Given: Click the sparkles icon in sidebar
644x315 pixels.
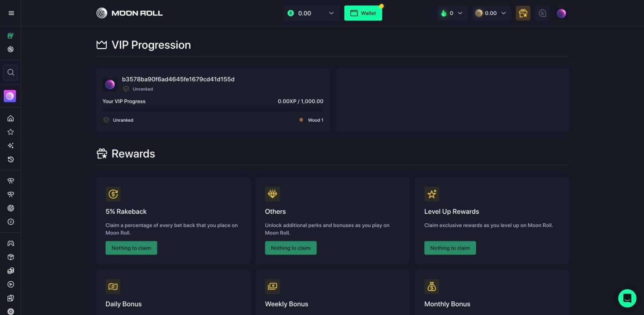Looking at the screenshot, I should (x=11, y=146).
